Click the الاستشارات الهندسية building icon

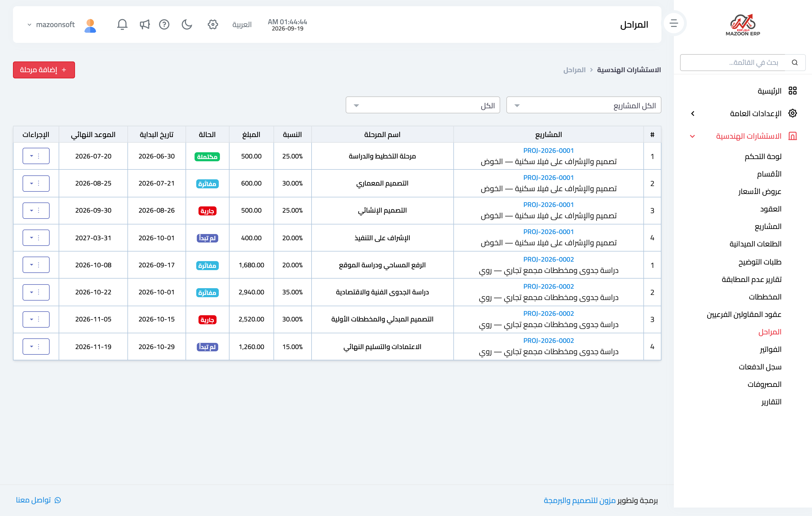point(793,136)
